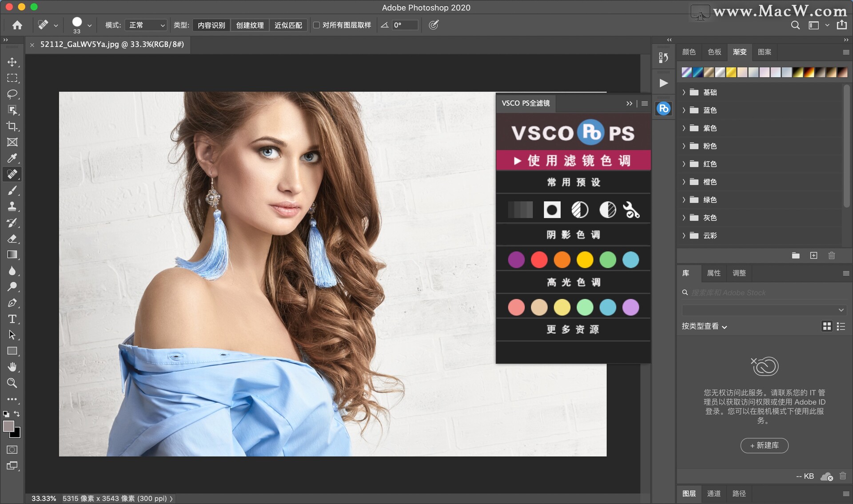Pick the purple shadow tone swatch
Image resolution: width=853 pixels, height=504 pixels.
pos(516,260)
